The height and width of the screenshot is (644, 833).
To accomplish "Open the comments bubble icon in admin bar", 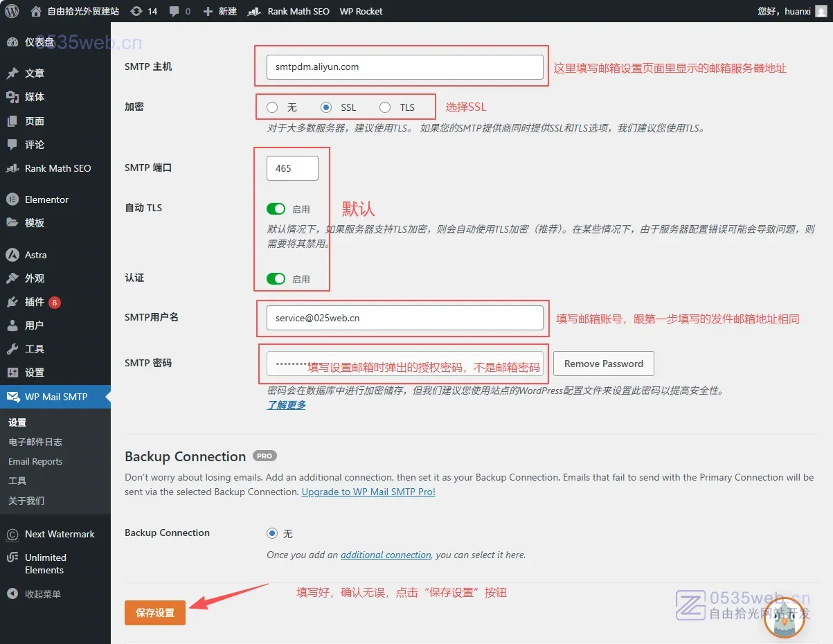I will tap(175, 11).
